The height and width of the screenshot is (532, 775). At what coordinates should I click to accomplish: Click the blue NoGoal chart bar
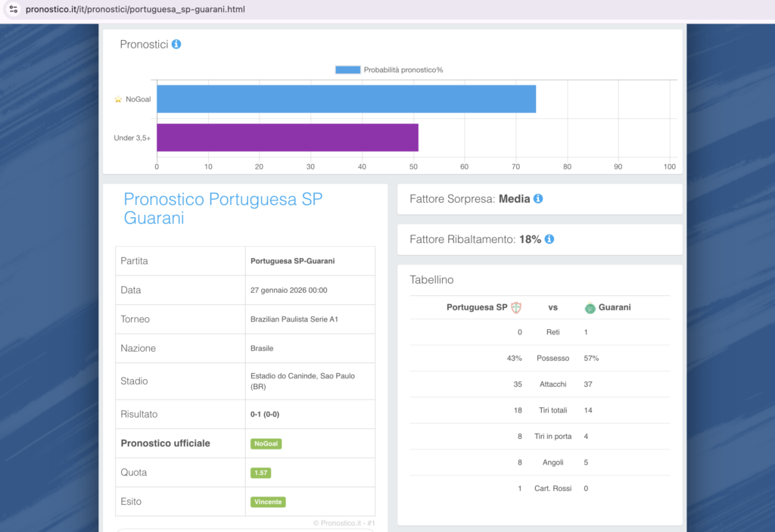pos(346,99)
